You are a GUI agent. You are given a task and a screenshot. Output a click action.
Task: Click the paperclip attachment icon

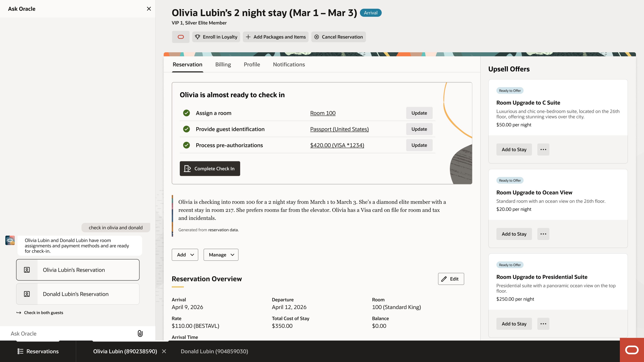(x=140, y=333)
